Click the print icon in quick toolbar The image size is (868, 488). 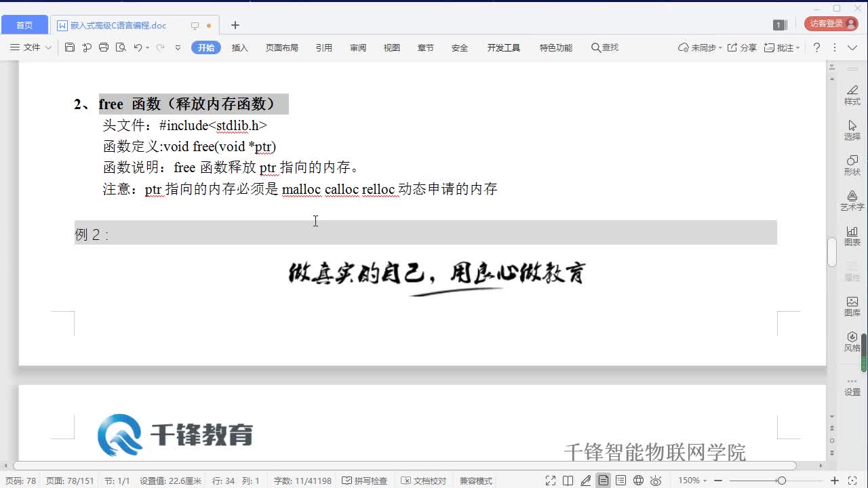(104, 47)
